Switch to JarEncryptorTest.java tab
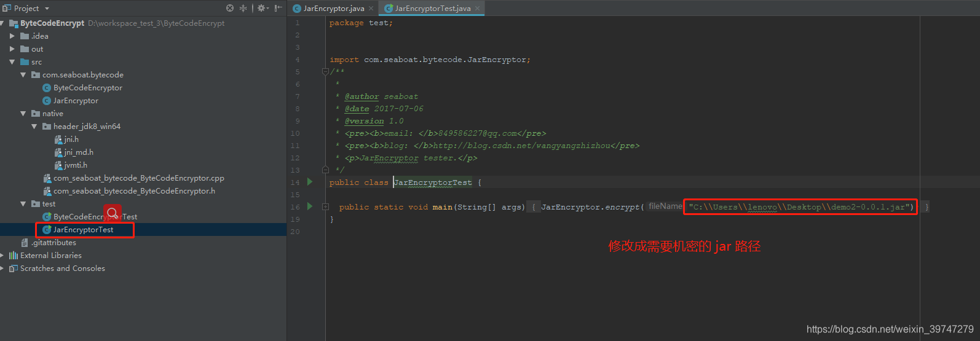The width and height of the screenshot is (980, 341). click(x=433, y=9)
